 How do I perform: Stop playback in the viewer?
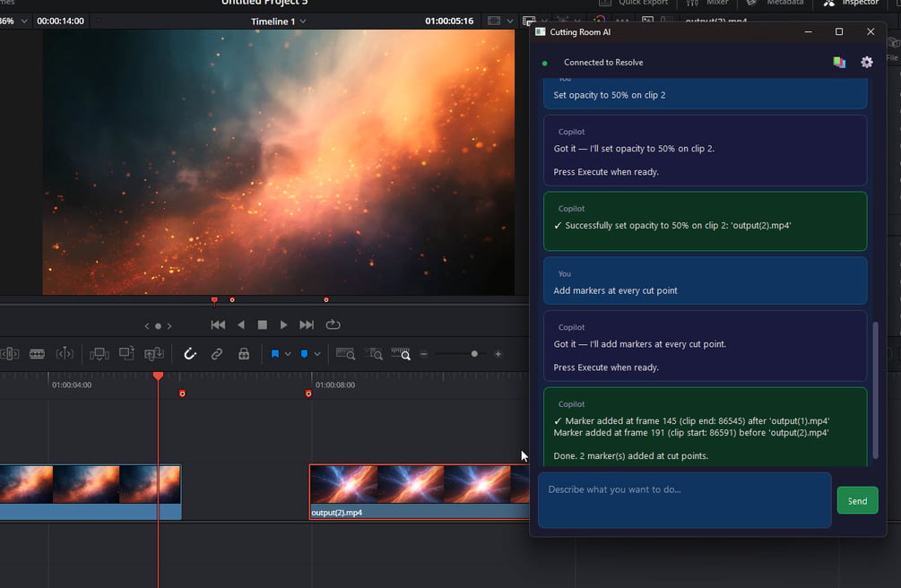[x=262, y=324]
